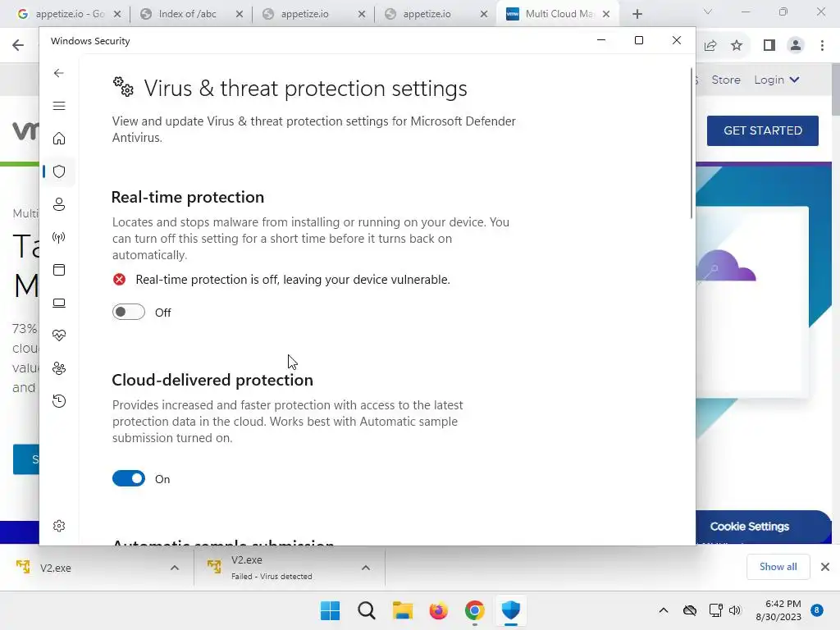Turn on Real-time protection toggle
The width and height of the screenshot is (840, 630).
(129, 312)
